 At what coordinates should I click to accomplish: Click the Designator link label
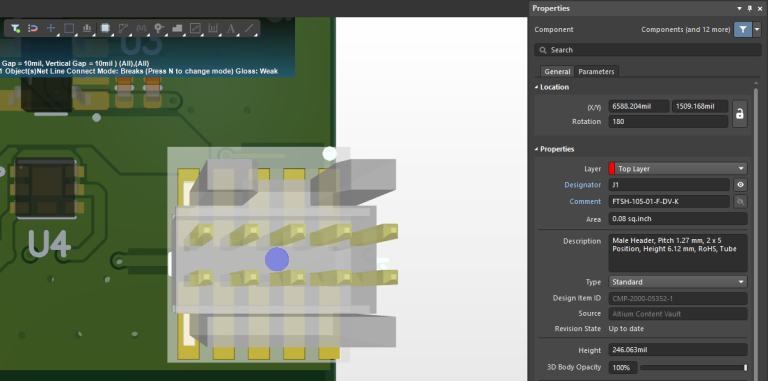tap(582, 185)
